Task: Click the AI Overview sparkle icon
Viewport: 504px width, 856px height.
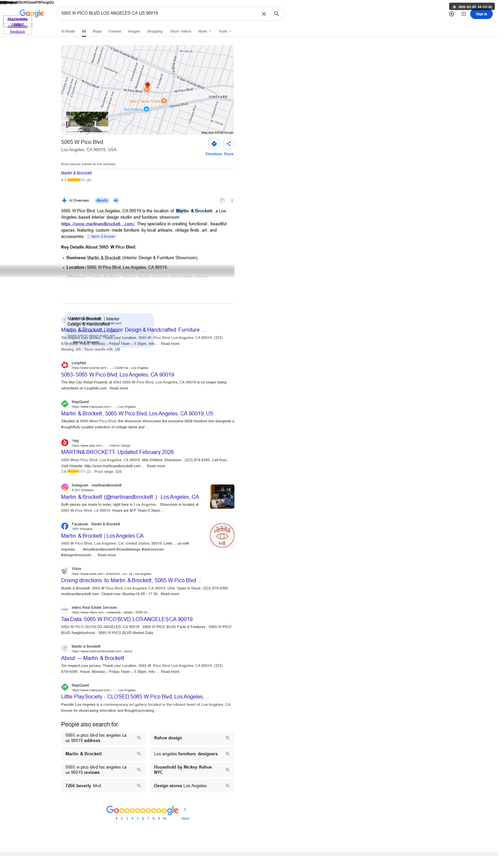Action: [x=65, y=202]
